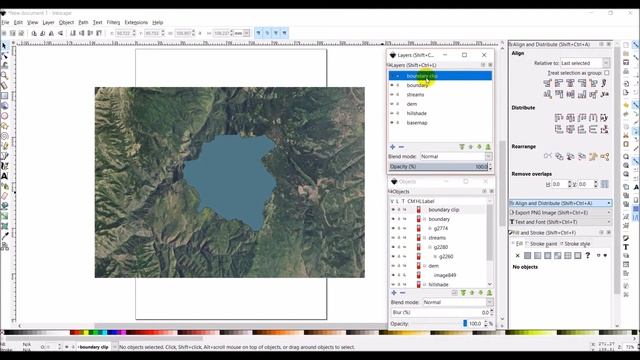Viewport: 640px width, 360px height.
Task: Open Blend mode dropdown in Layers dialog
Action: 456,157
